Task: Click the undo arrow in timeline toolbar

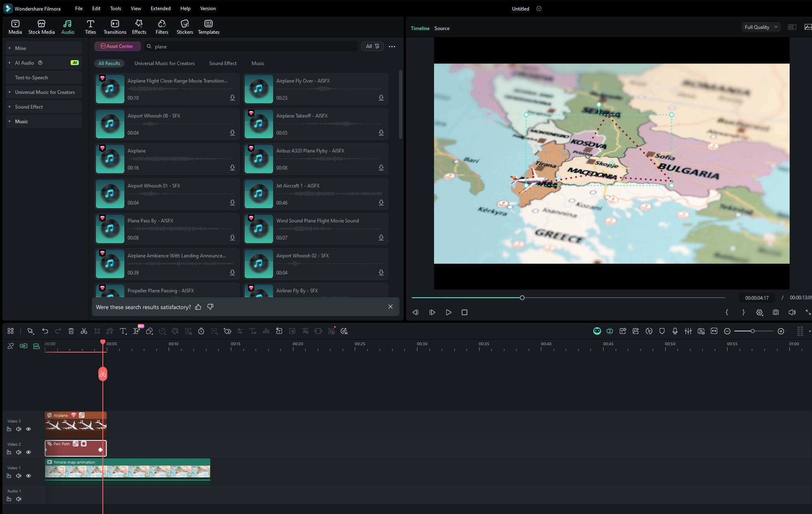Action: coord(45,331)
